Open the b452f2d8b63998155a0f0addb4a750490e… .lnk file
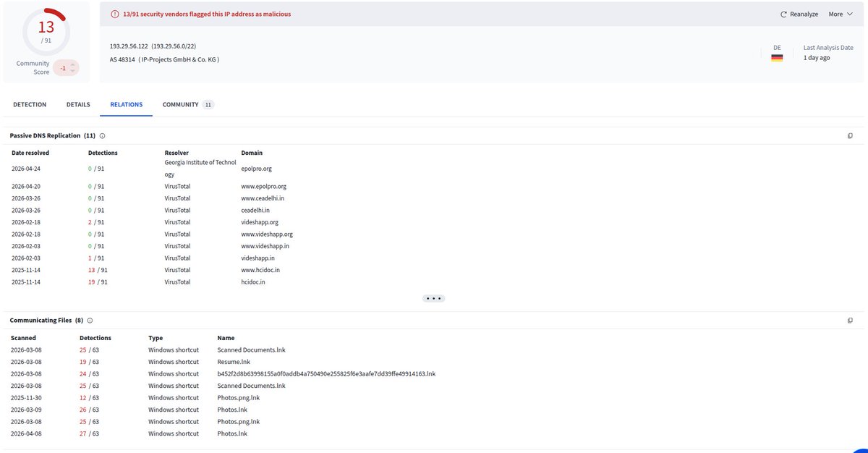This screenshot has width=868, height=453. (x=326, y=374)
